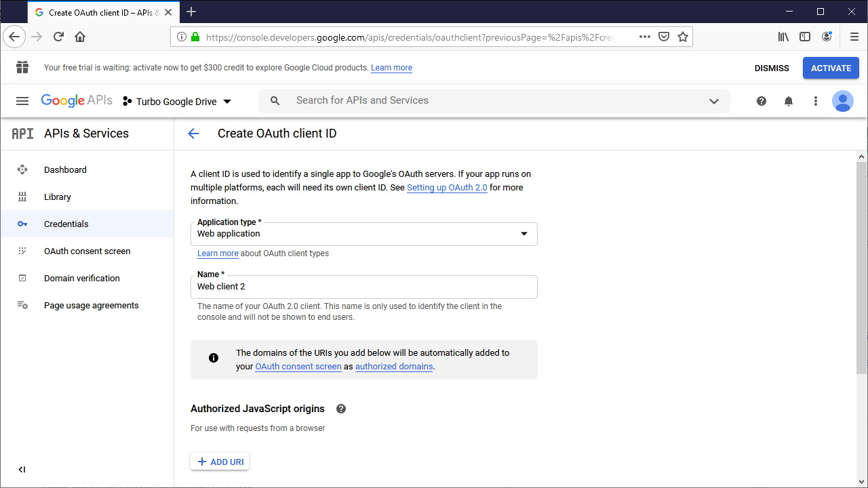Viewport: 868px width, 488px height.
Task: Select Credentials in the sidebar
Action: coord(66,224)
